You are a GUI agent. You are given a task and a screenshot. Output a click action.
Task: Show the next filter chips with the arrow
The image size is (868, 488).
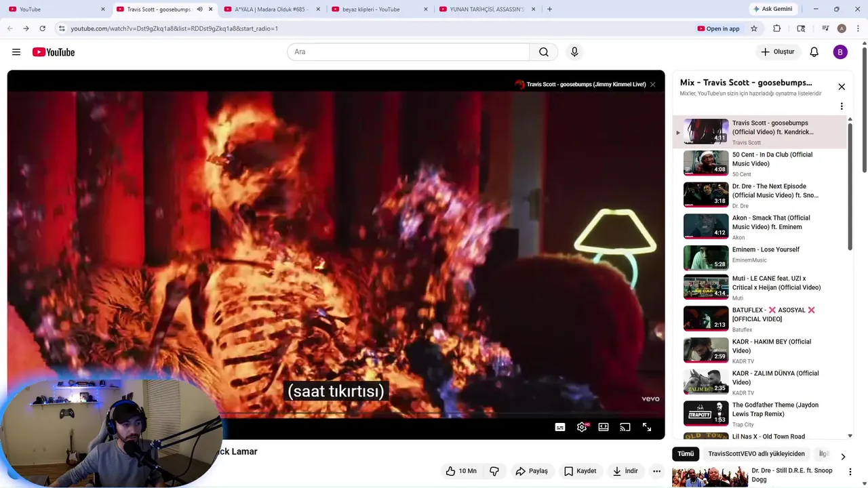point(843,456)
